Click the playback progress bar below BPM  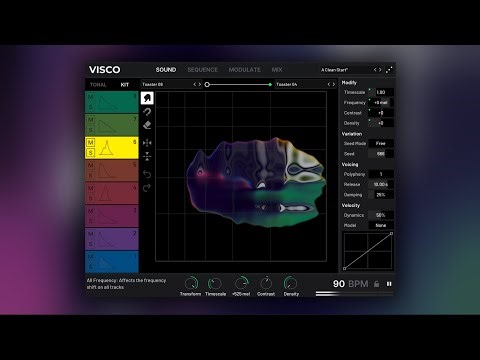point(355,294)
